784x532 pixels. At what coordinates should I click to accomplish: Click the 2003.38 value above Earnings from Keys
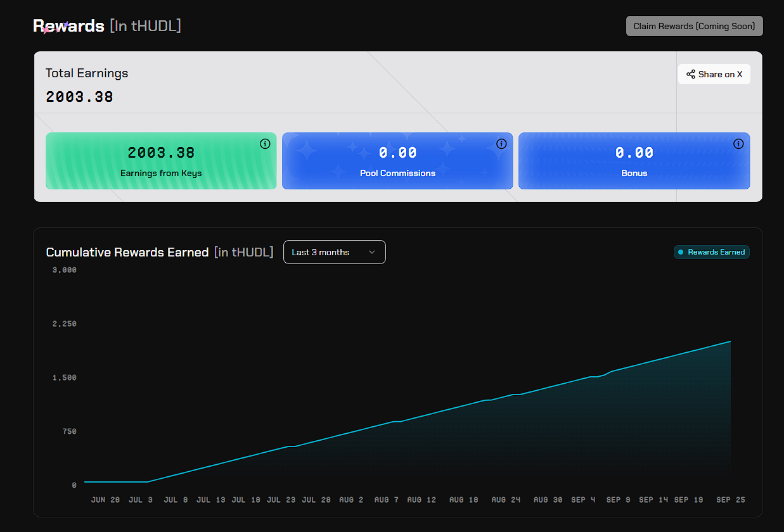tap(161, 153)
